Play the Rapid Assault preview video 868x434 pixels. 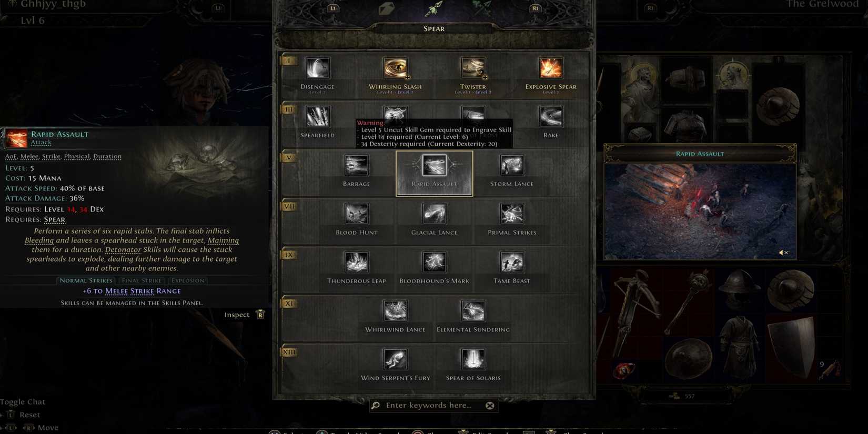[x=700, y=211]
